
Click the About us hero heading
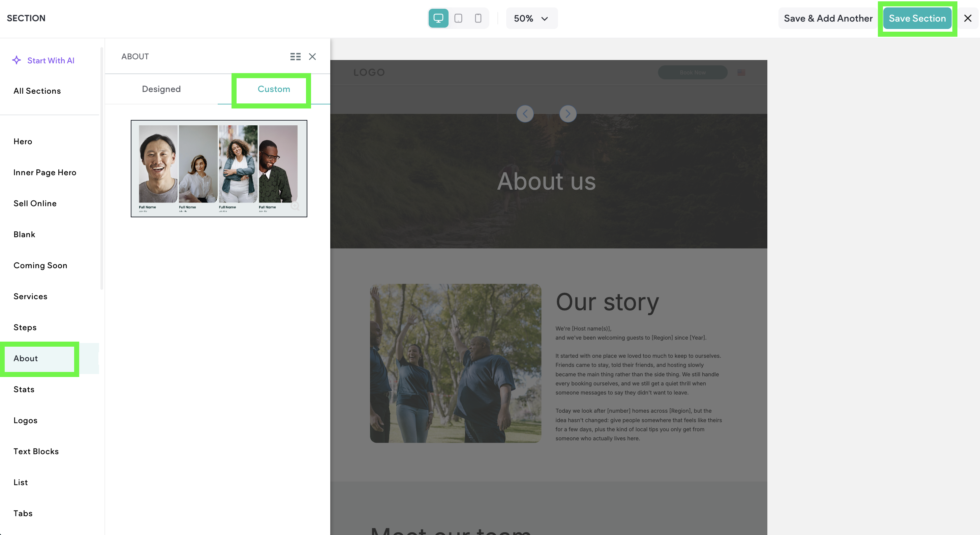tap(546, 181)
